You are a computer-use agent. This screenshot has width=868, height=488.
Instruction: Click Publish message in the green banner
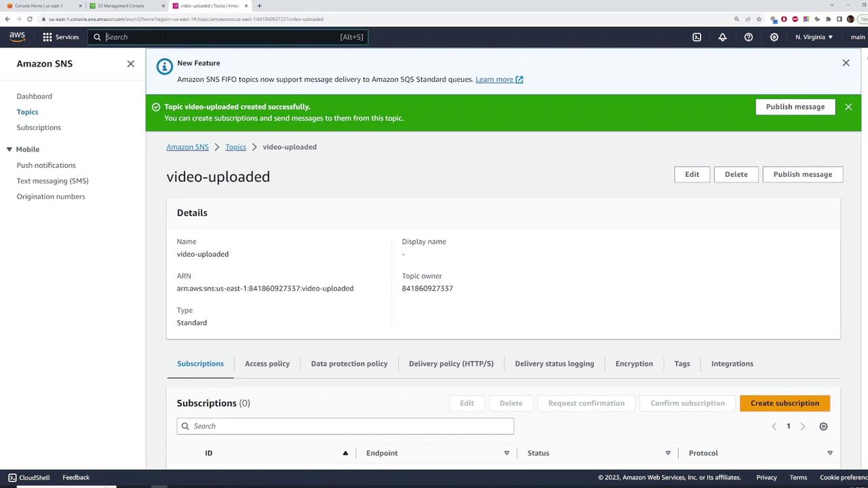coord(795,107)
